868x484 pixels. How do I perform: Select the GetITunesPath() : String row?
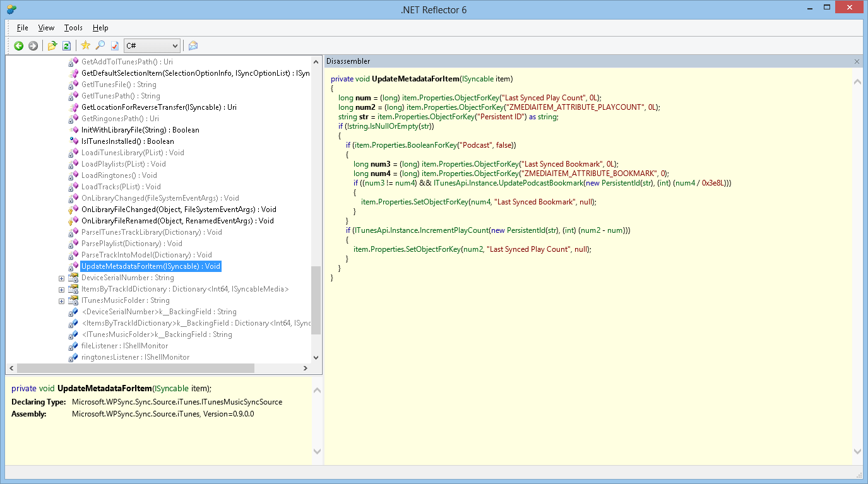point(121,96)
